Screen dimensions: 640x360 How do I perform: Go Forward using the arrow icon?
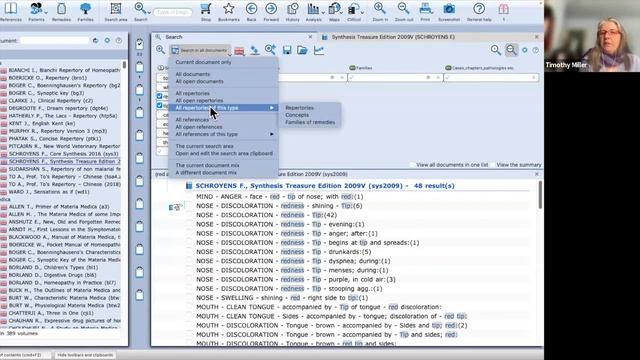click(271, 9)
